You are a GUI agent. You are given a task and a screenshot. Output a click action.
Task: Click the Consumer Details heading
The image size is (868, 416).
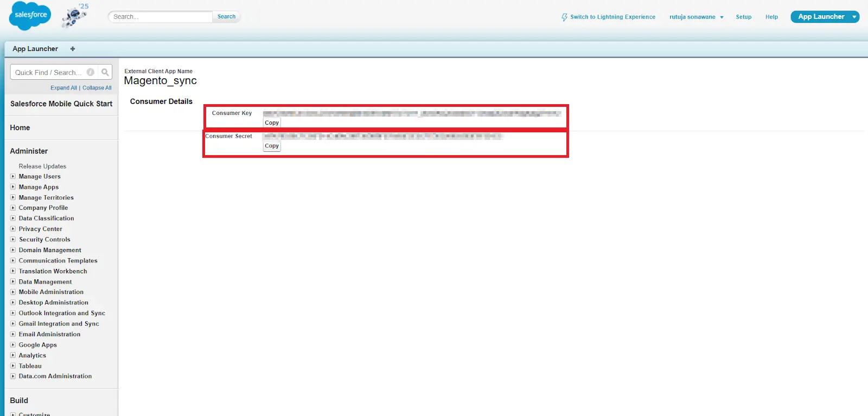(x=161, y=101)
